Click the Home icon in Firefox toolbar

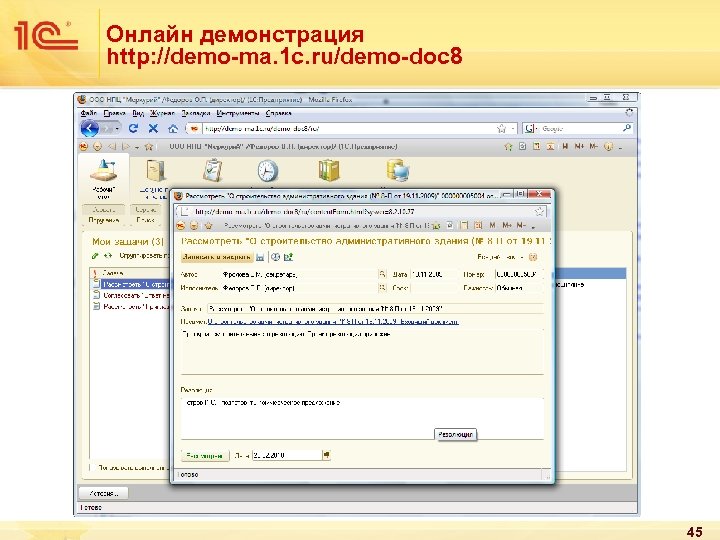coord(173,129)
